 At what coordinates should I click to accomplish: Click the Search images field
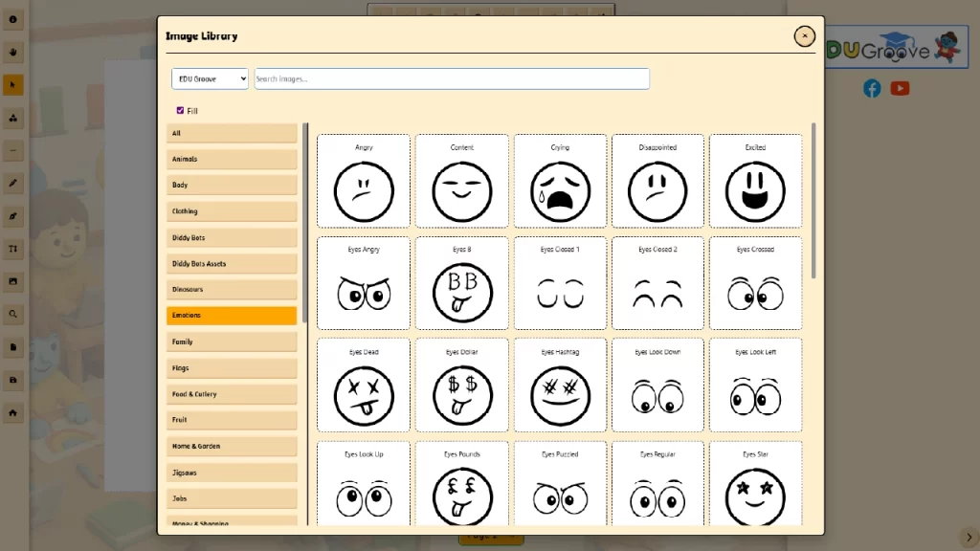[452, 78]
